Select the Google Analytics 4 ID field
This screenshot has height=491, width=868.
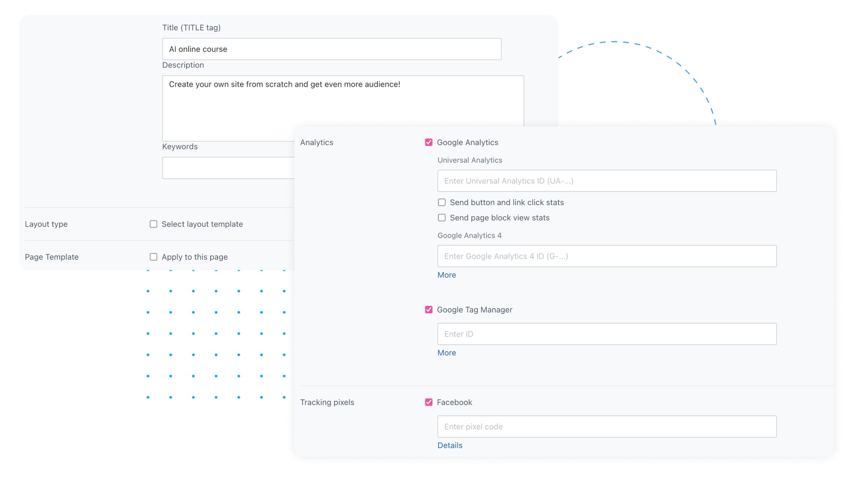click(x=606, y=256)
